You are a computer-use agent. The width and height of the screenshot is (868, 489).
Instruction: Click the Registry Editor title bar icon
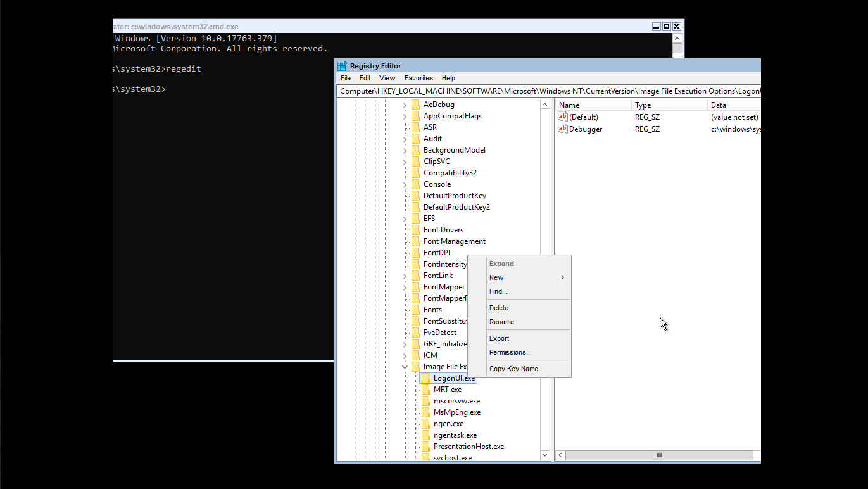(x=342, y=66)
